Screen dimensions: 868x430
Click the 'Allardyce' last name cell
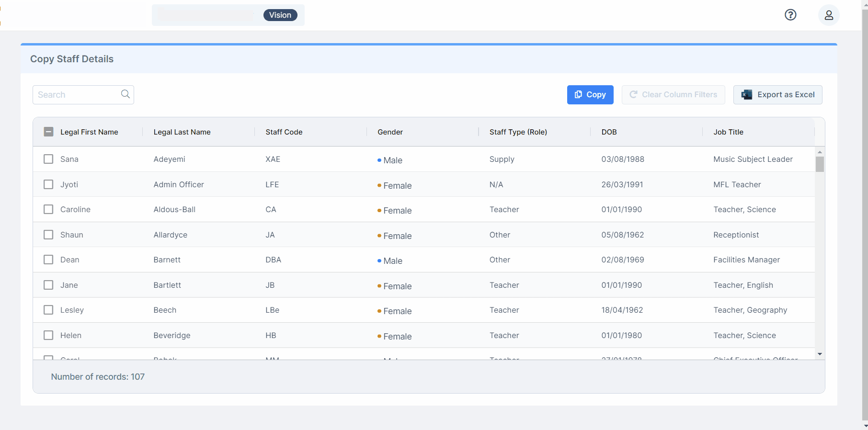[171, 235]
